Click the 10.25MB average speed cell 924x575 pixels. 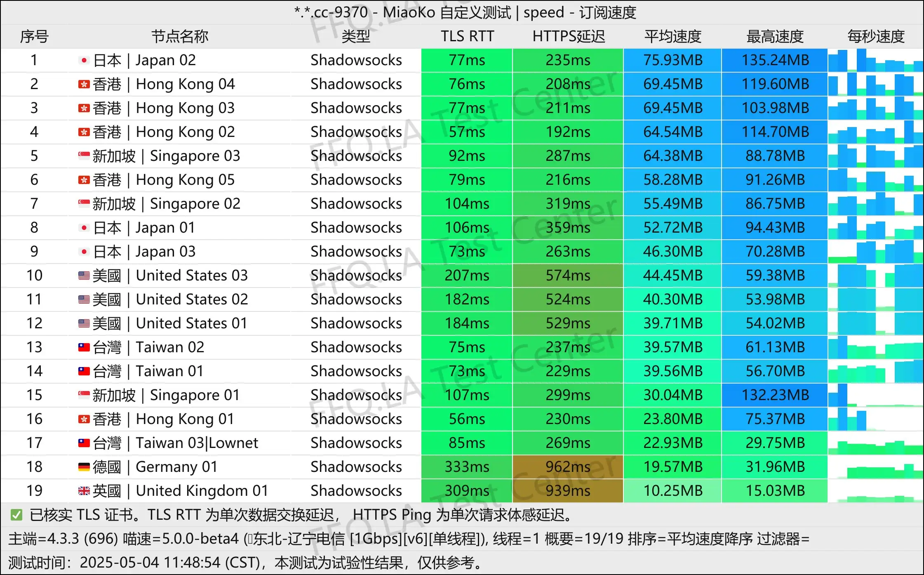(x=672, y=491)
